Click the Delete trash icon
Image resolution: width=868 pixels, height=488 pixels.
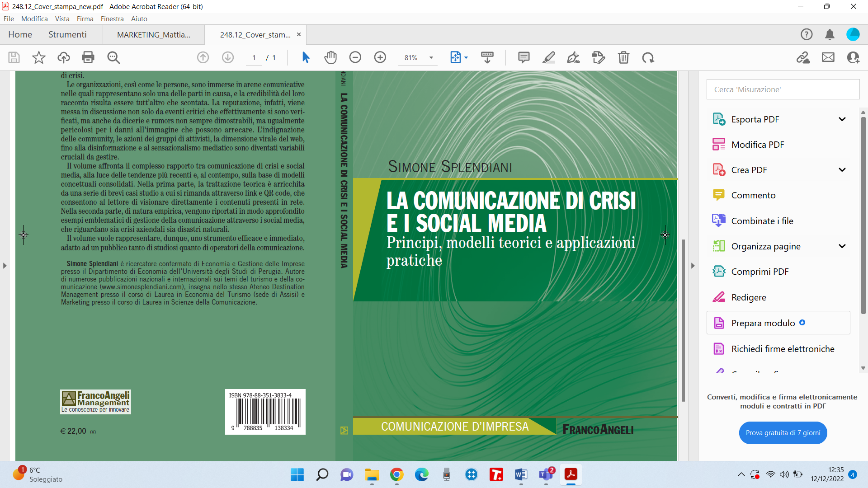pyautogui.click(x=623, y=57)
